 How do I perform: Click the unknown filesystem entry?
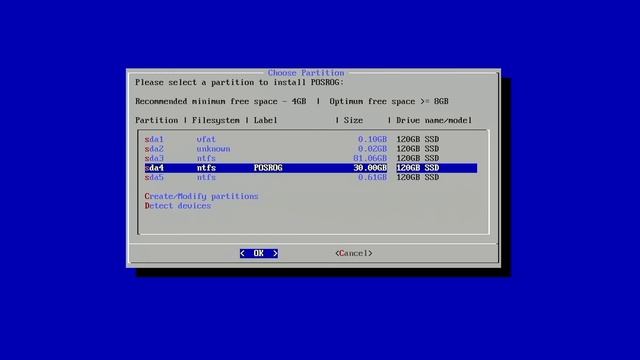point(213,149)
